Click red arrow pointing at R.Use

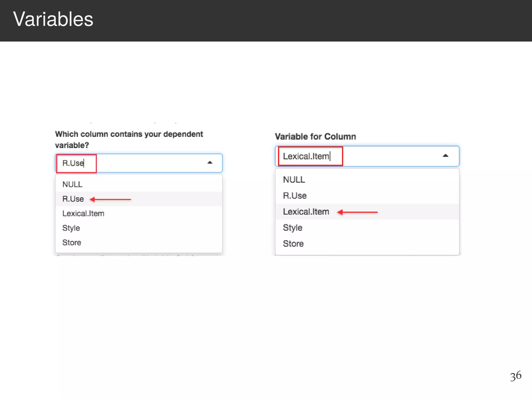pyautogui.click(x=110, y=199)
